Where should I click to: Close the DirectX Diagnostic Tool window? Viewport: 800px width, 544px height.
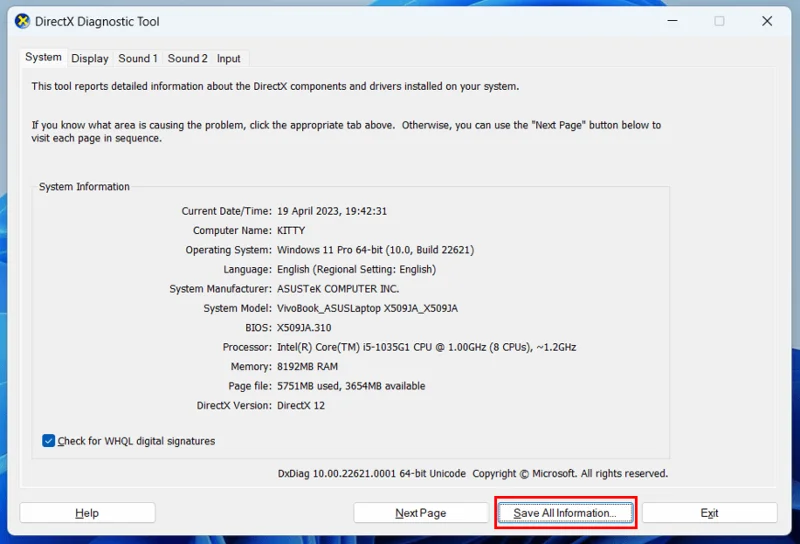tap(767, 21)
